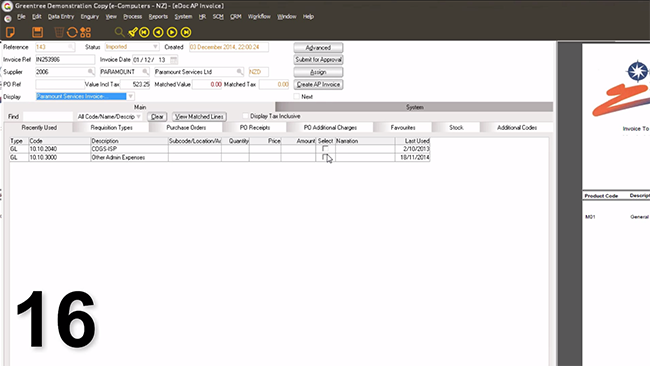Screen dimensions: 650x366
Task: Click the lookup magnifier in PARAMOUNT field
Action: point(145,72)
